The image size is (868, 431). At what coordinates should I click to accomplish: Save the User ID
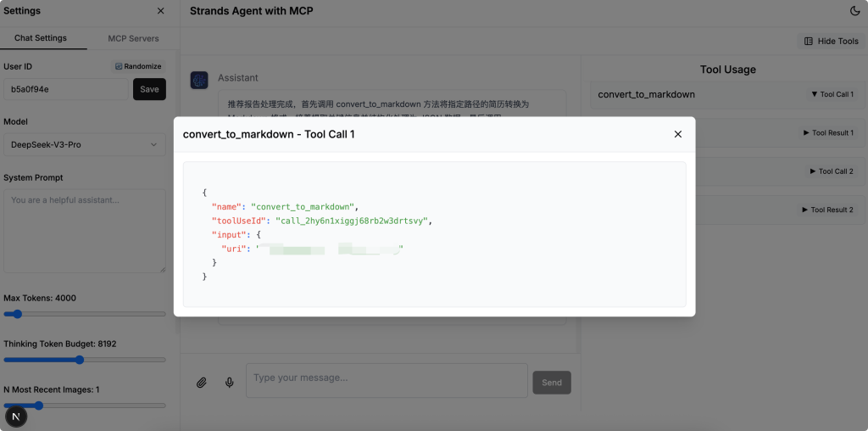click(149, 89)
